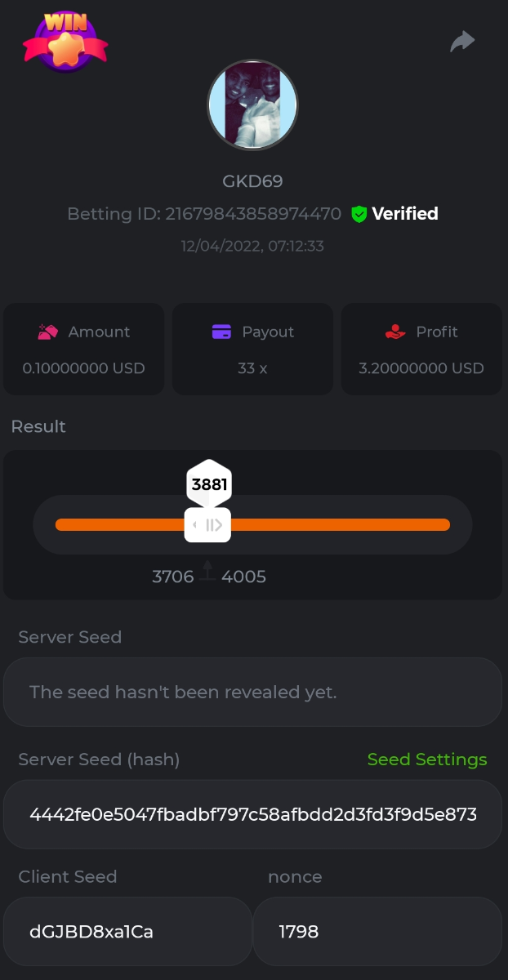Click the Client Seed field
This screenshot has width=508, height=980.
(x=127, y=932)
